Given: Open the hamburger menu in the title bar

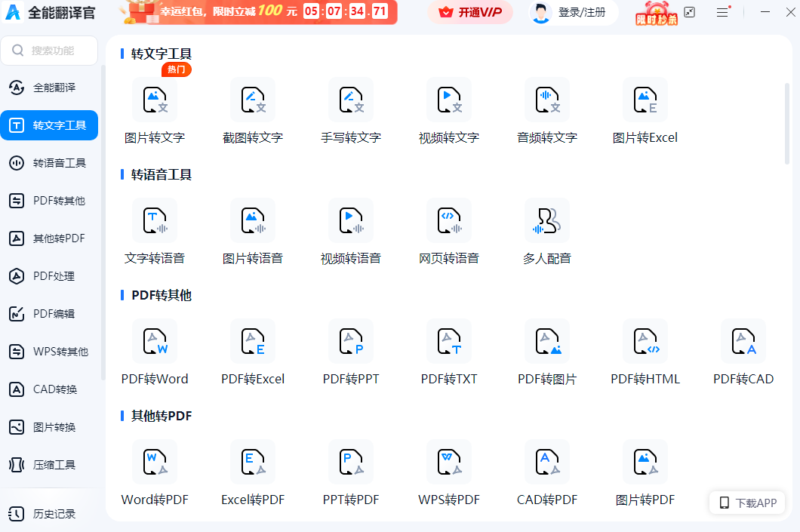Looking at the screenshot, I should coord(722,12).
